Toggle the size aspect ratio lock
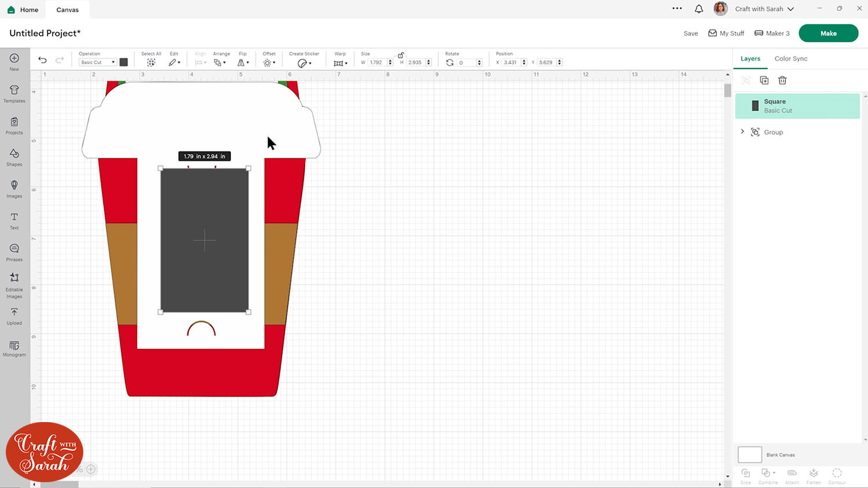 click(x=400, y=55)
